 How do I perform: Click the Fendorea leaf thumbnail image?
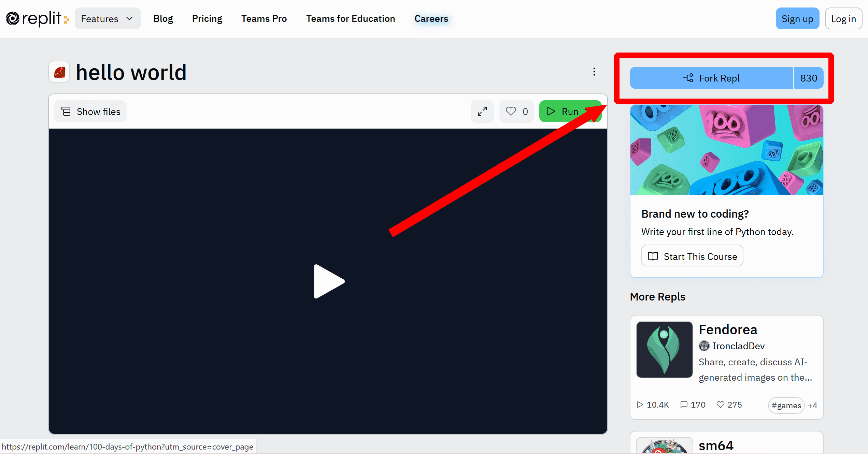(664, 350)
